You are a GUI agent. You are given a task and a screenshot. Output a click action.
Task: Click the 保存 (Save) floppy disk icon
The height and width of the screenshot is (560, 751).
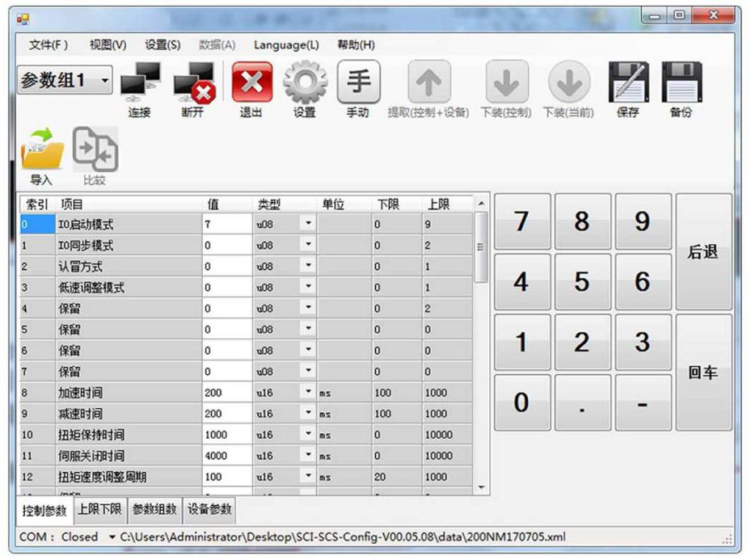(x=627, y=85)
